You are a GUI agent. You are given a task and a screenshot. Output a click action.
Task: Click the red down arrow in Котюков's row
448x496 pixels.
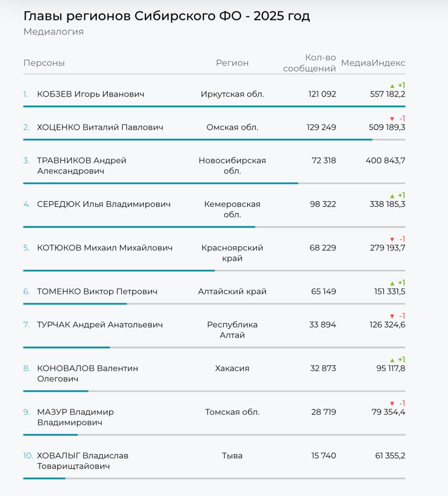coord(392,239)
